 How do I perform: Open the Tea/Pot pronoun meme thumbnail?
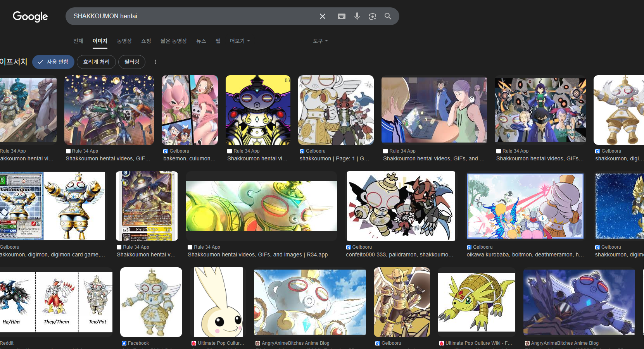56,302
